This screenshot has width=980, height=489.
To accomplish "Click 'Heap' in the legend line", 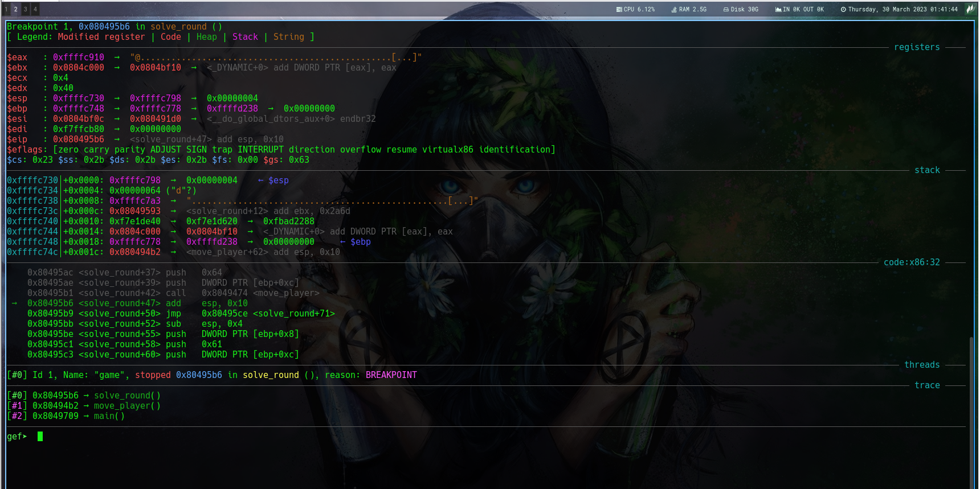I will tap(207, 37).
